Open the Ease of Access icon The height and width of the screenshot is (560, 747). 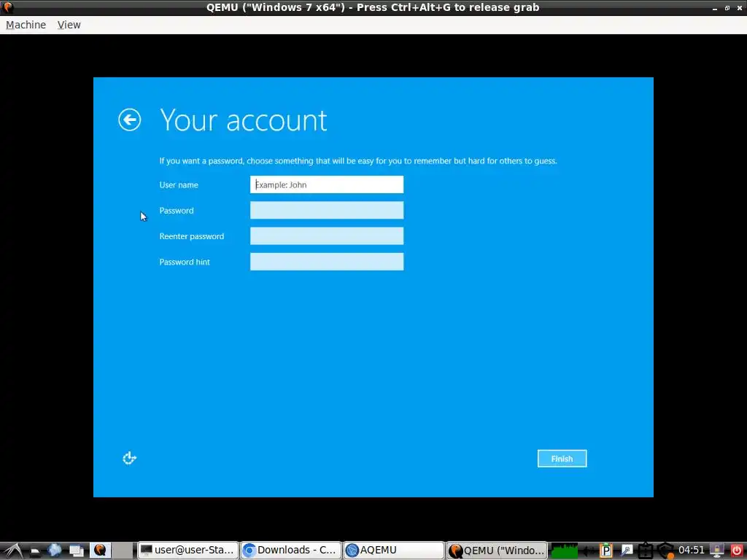[x=130, y=458]
